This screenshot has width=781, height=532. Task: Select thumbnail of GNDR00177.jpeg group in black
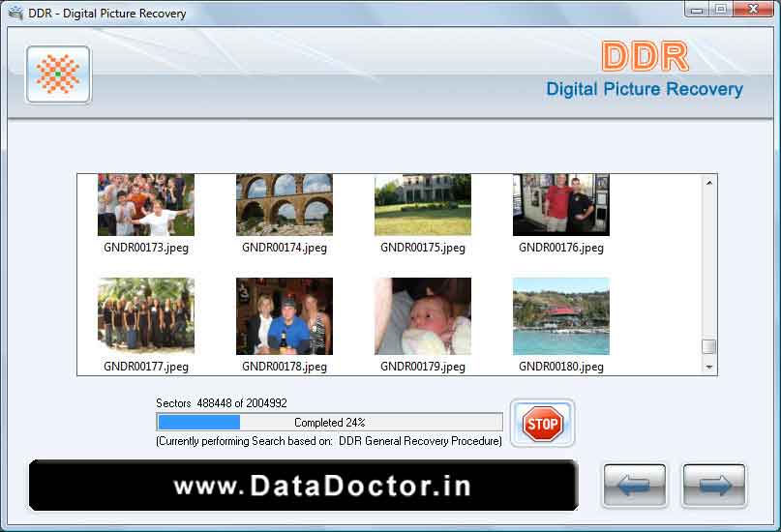click(146, 316)
